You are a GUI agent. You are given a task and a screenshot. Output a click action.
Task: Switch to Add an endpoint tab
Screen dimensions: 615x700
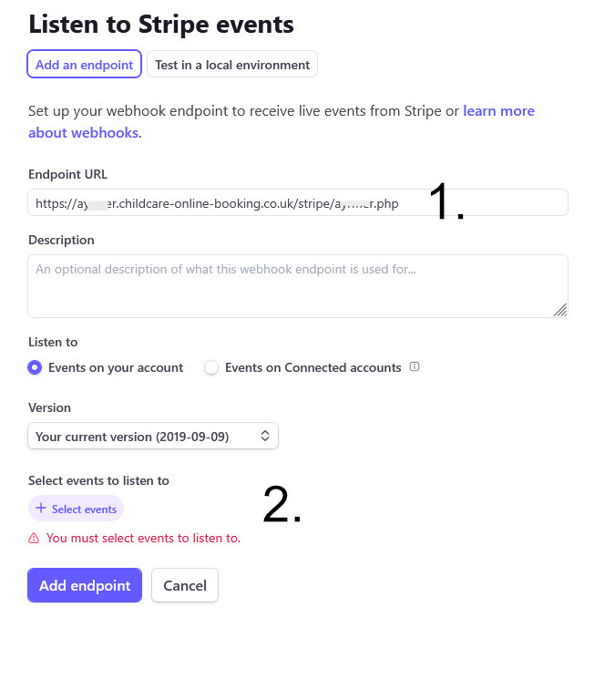85,65
